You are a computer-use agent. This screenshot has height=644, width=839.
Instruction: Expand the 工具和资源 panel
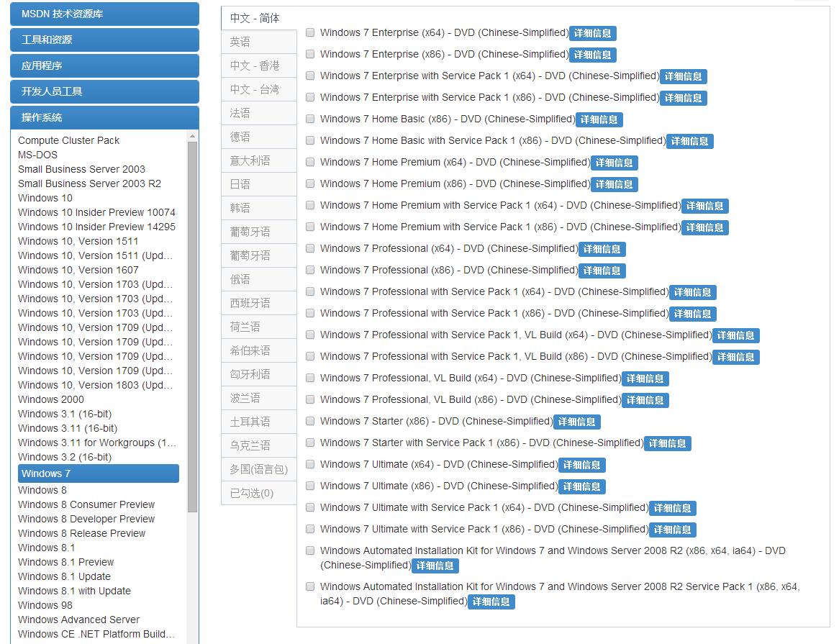click(104, 40)
